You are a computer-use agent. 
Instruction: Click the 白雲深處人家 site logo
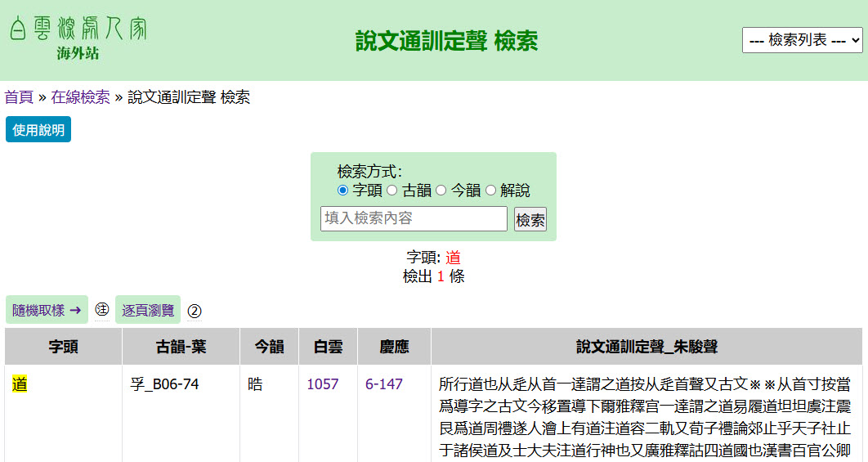point(78,38)
